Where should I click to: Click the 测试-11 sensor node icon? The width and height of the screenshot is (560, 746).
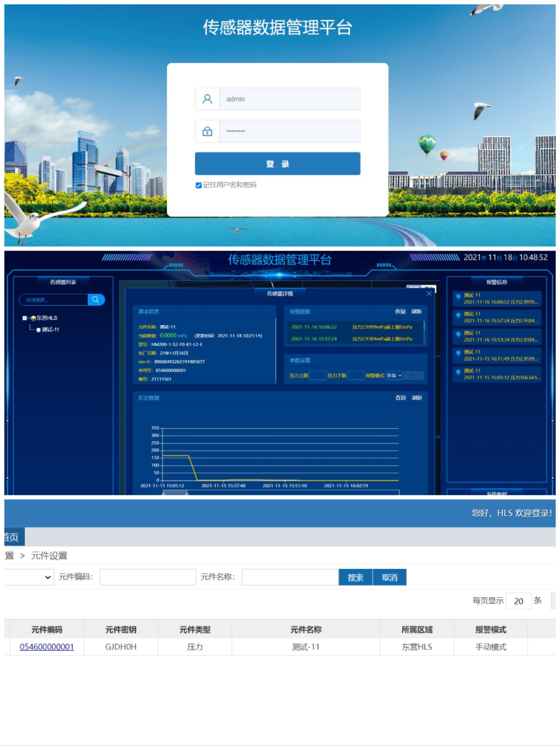coord(38,330)
